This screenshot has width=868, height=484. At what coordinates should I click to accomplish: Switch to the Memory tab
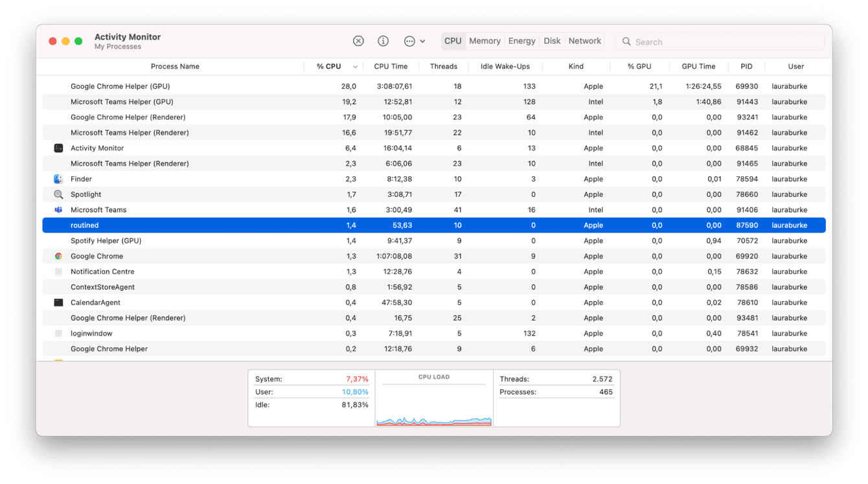tap(484, 40)
